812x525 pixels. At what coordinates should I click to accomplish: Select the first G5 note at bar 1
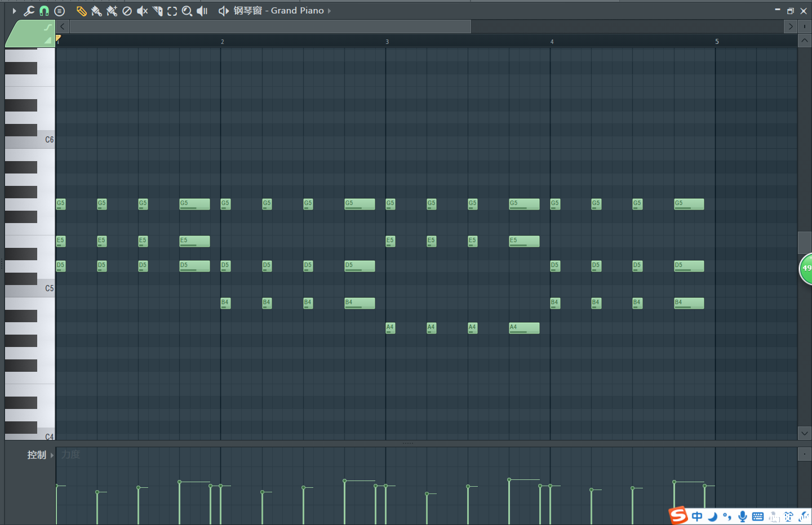[x=60, y=204]
